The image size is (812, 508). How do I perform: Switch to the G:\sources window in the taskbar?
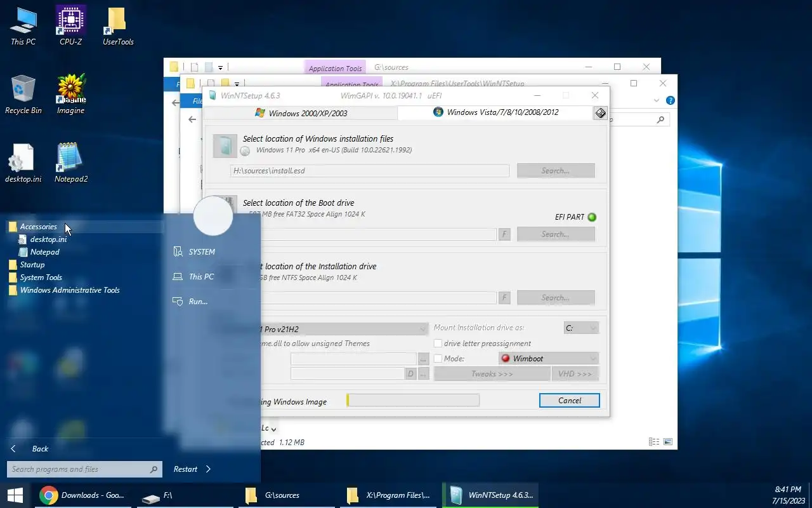(285, 495)
